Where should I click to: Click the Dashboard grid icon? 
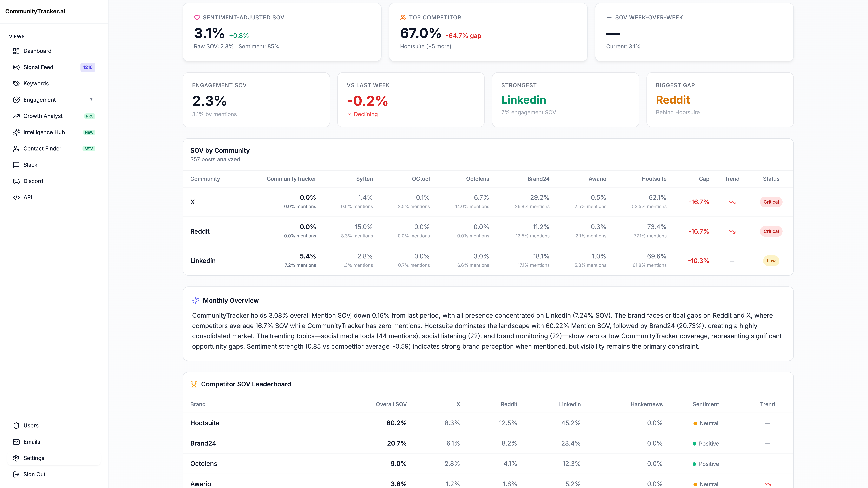[16, 51]
